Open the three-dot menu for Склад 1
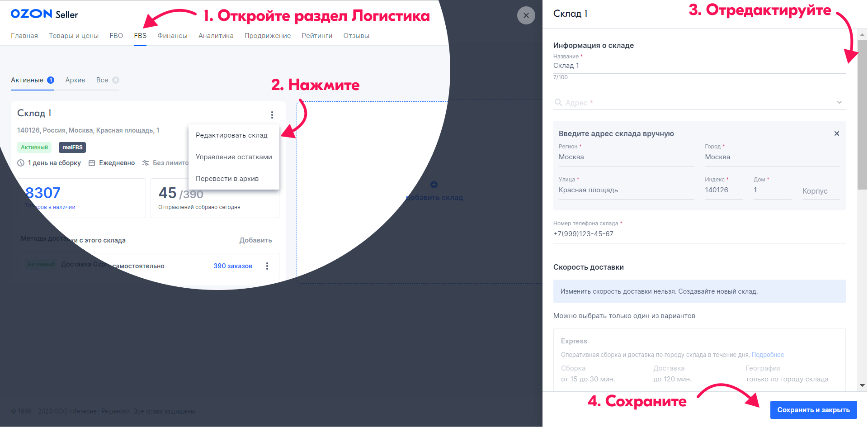 coord(272,115)
